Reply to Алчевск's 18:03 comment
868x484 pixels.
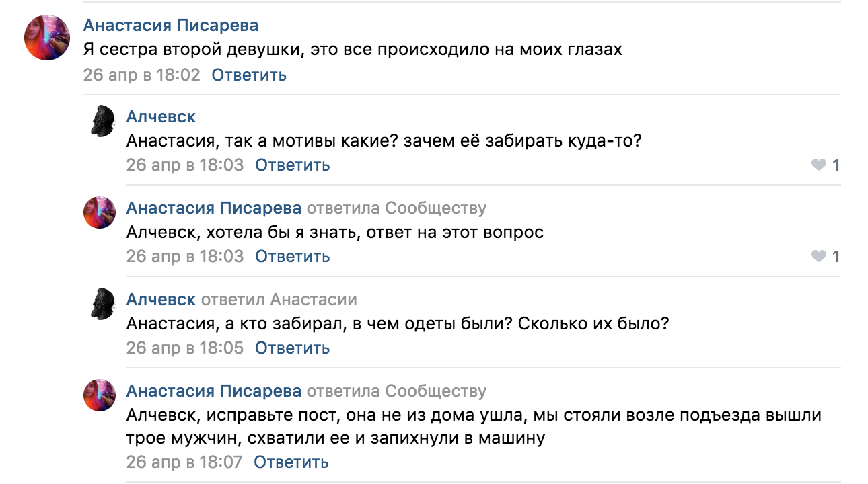[293, 165]
